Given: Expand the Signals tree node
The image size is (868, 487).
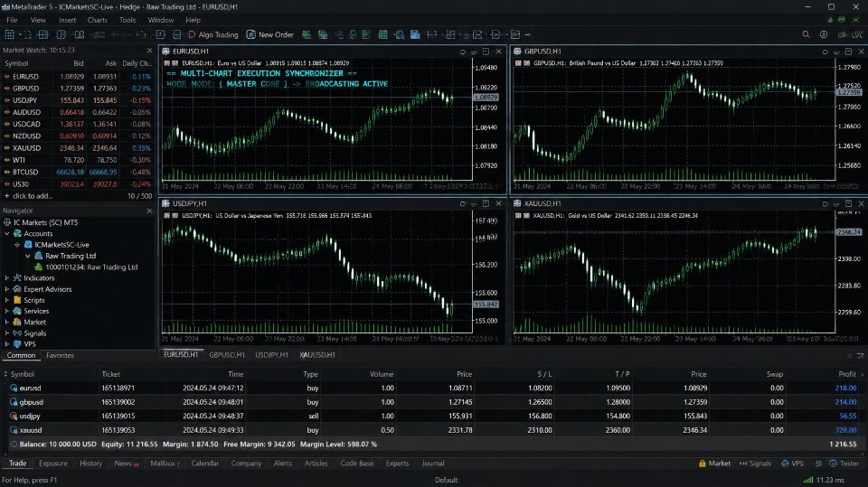Looking at the screenshot, I should pos(7,333).
